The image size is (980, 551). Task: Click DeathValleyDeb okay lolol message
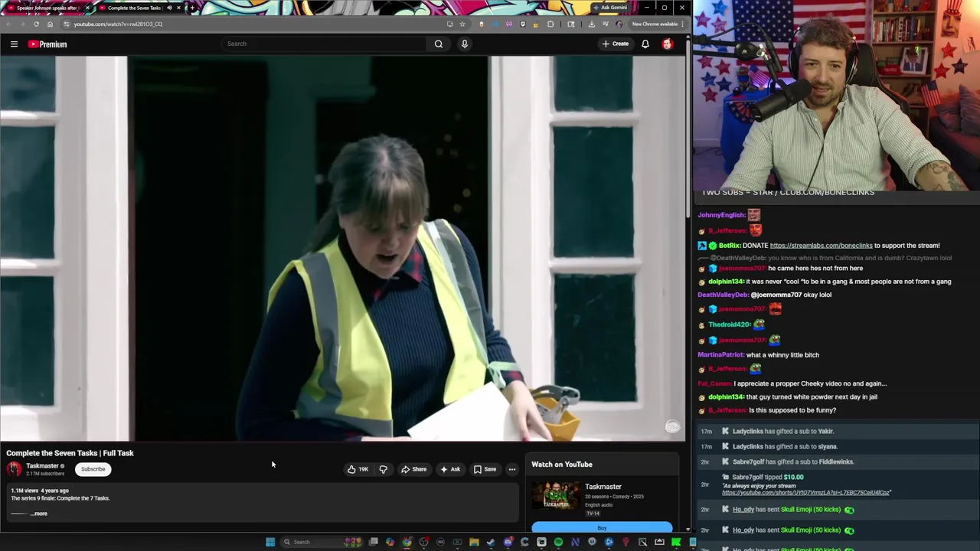764,295
